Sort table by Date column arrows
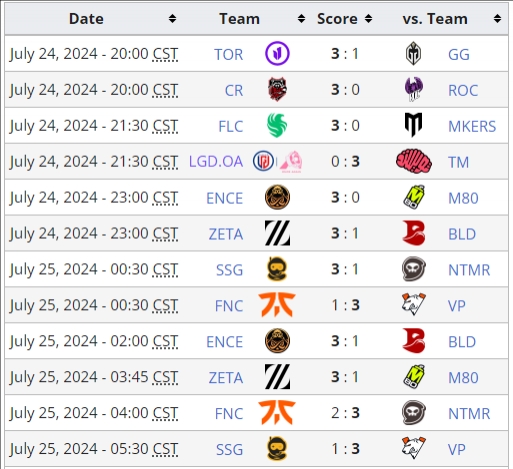The width and height of the screenshot is (513, 469). pyautogui.click(x=172, y=19)
